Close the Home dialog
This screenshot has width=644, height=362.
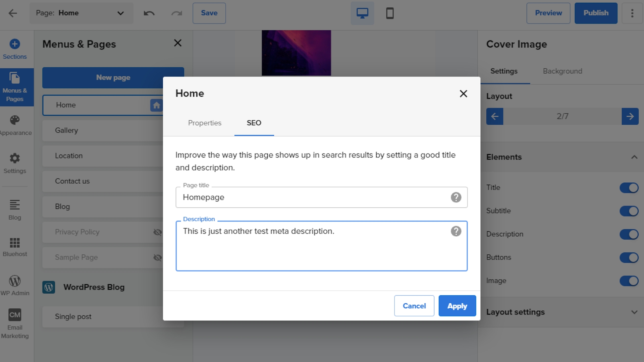pos(463,94)
